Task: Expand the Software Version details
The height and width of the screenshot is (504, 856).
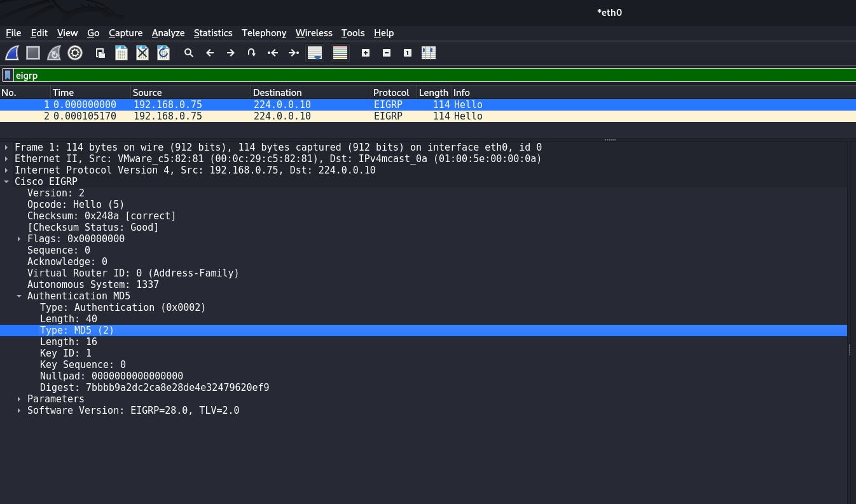Action: click(x=18, y=410)
